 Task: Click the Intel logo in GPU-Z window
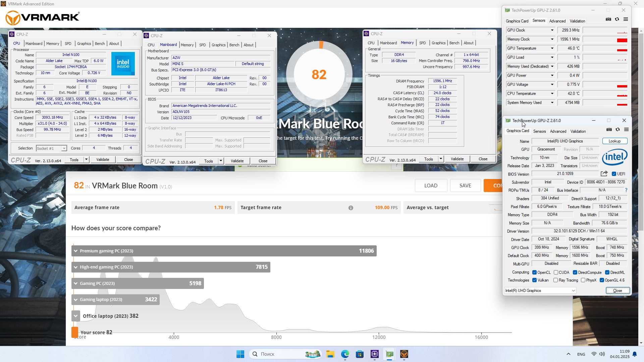pyautogui.click(x=614, y=157)
